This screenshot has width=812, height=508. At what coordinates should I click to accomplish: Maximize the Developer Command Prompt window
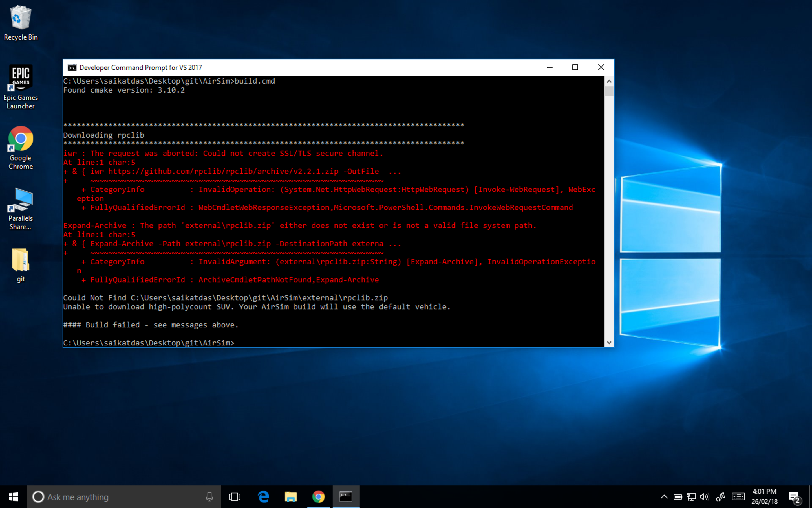pos(575,67)
